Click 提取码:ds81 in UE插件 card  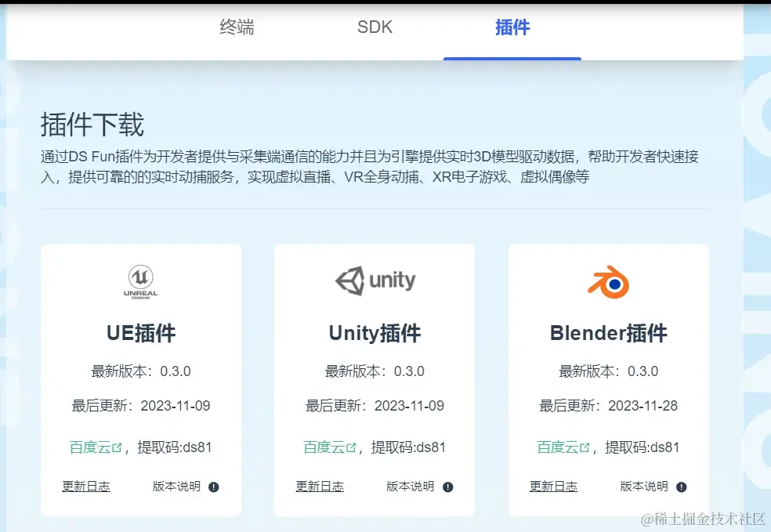click(x=175, y=447)
